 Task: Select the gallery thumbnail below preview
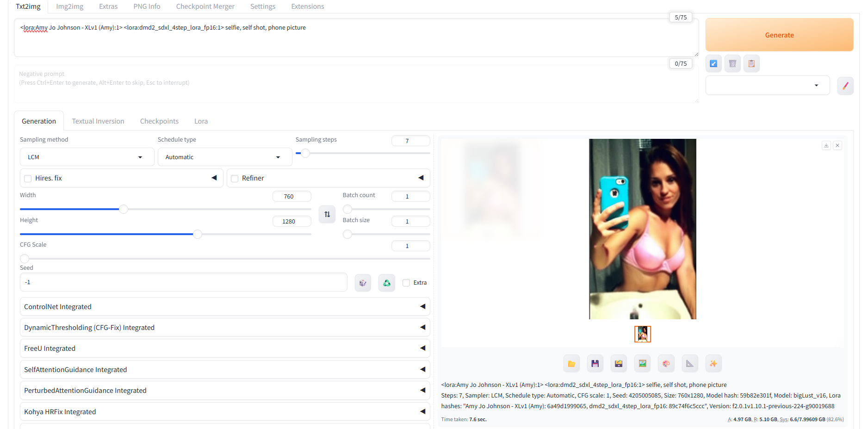(x=643, y=334)
